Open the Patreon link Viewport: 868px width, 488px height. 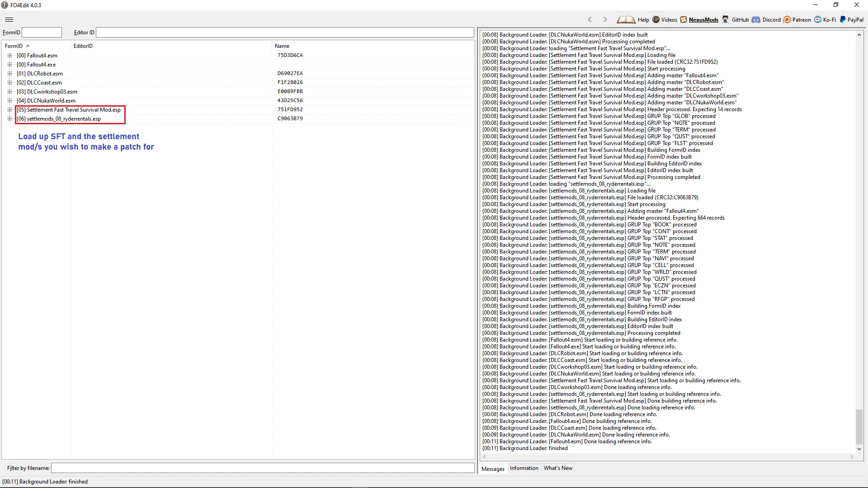pos(802,20)
